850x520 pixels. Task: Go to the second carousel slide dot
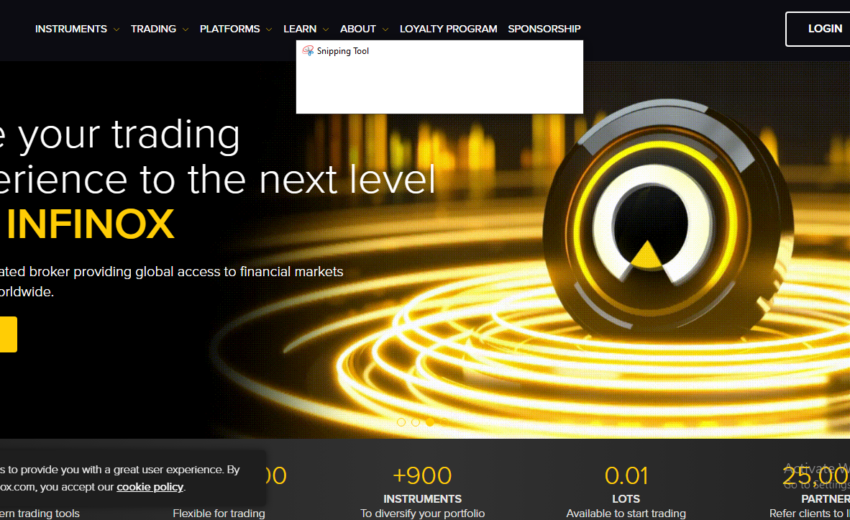415,422
